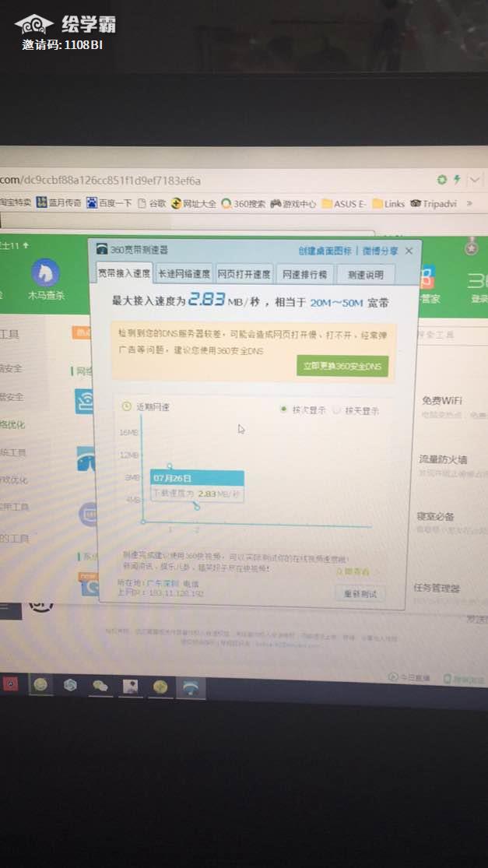
Task: Click the 07月26日 data point on chart
Action: click(x=197, y=507)
